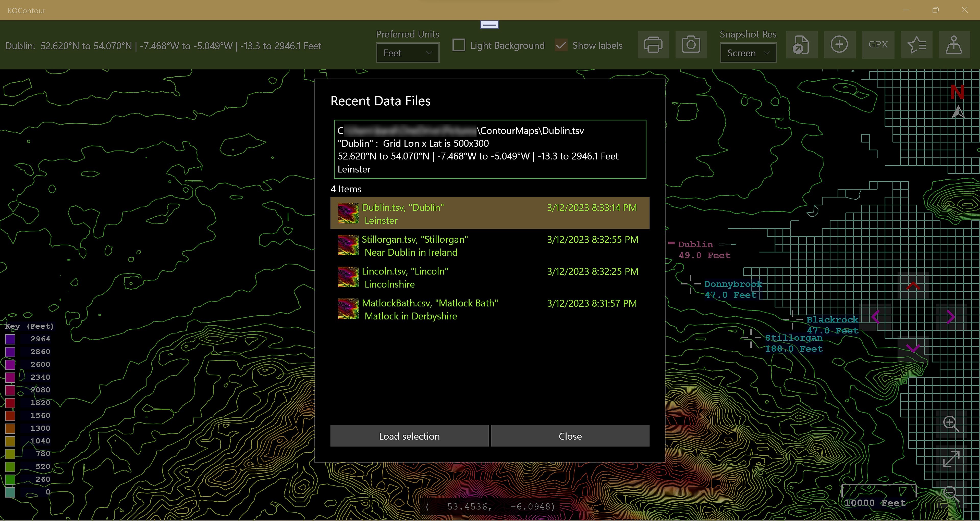Click the GPX toolbar button
The image size is (980, 521).
pos(878,45)
